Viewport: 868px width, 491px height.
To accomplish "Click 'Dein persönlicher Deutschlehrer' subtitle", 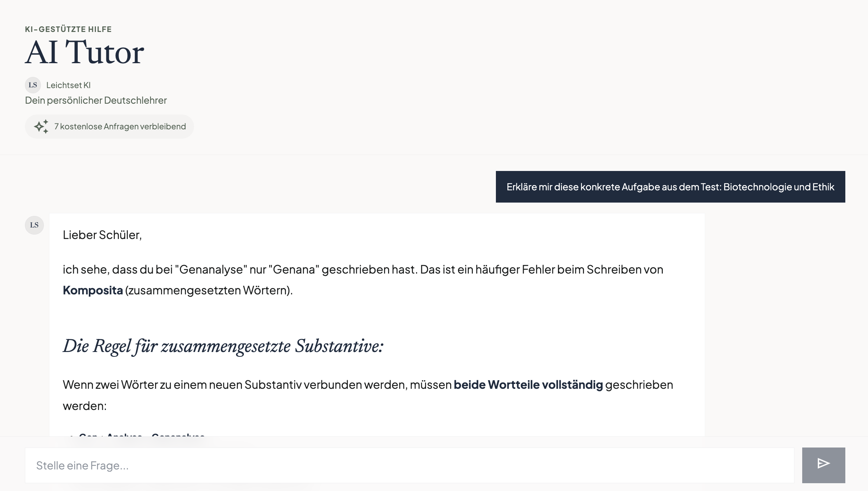I will pos(96,100).
